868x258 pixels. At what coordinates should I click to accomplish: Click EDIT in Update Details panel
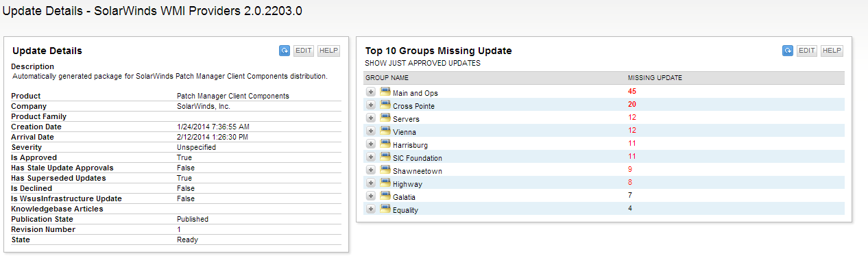pyautogui.click(x=304, y=51)
